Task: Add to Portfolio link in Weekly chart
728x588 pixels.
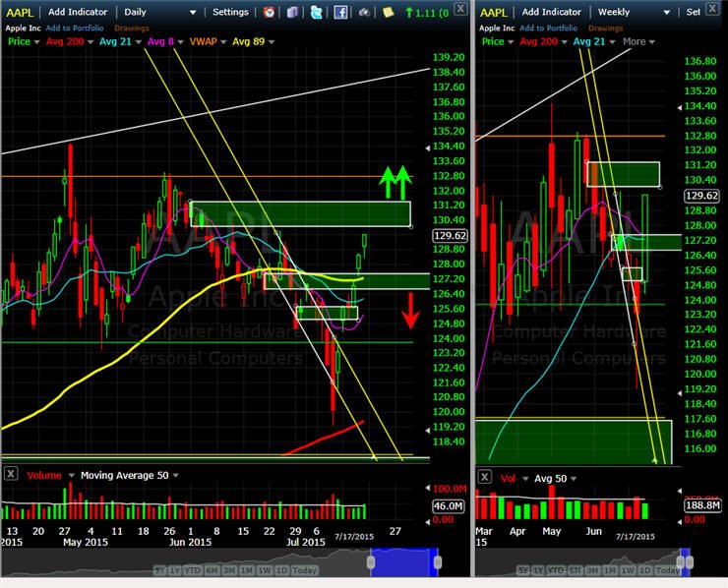Action: click(x=548, y=28)
